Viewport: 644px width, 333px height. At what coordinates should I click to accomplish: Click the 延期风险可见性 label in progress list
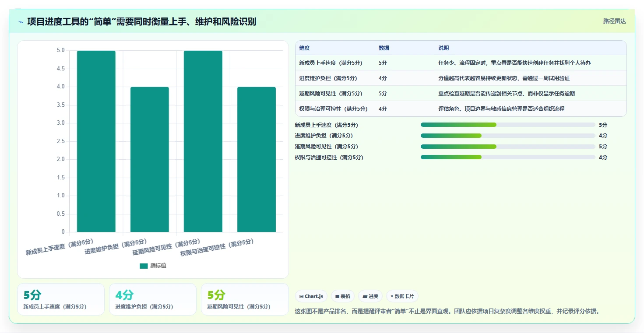tap(326, 147)
